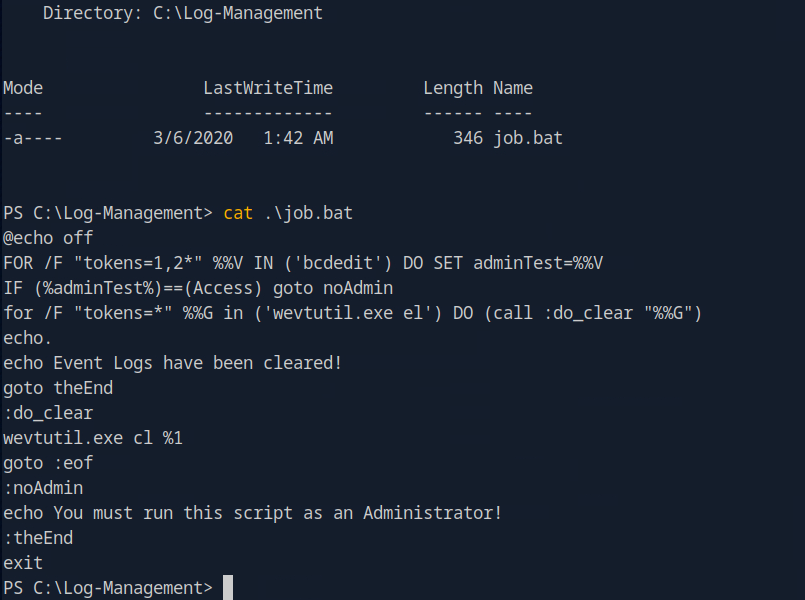Click the 'wevtutil.exe cl %1' line
This screenshot has width=805, height=600.
(93, 438)
